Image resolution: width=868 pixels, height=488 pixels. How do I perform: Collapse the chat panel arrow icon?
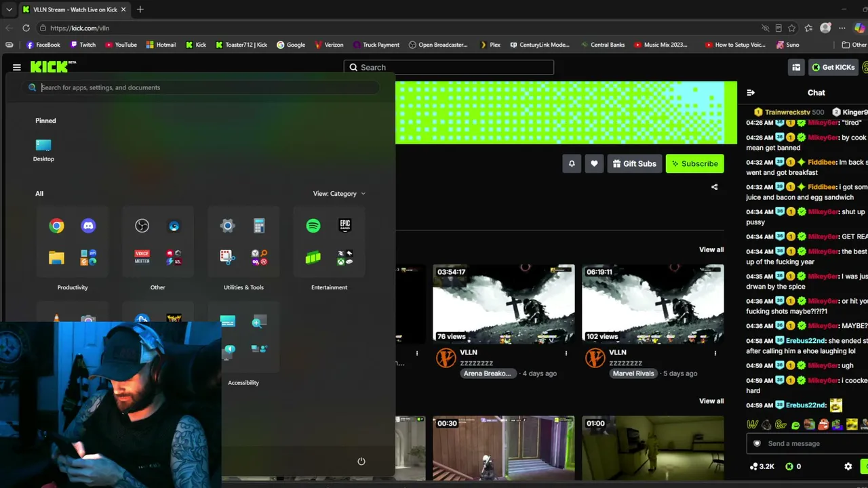pyautogui.click(x=751, y=93)
